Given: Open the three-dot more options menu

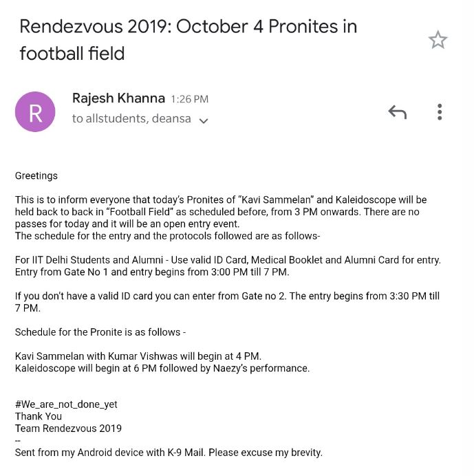Looking at the screenshot, I should [x=440, y=112].
